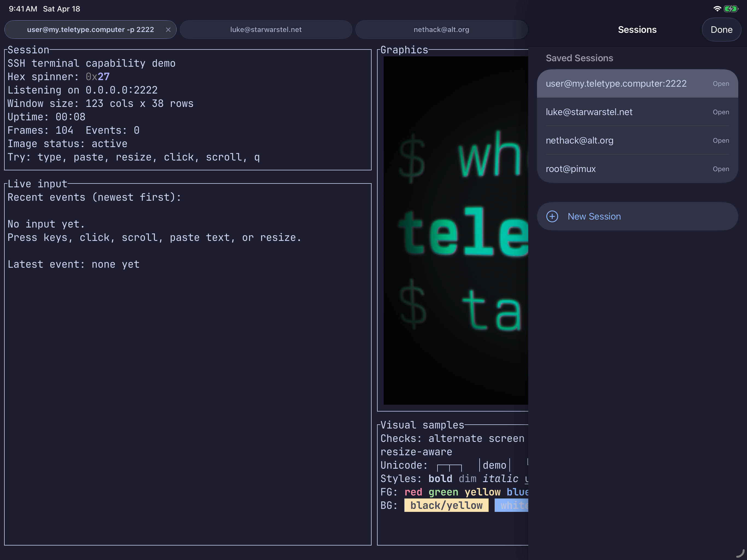Click the black/yellow background sample

446,506
